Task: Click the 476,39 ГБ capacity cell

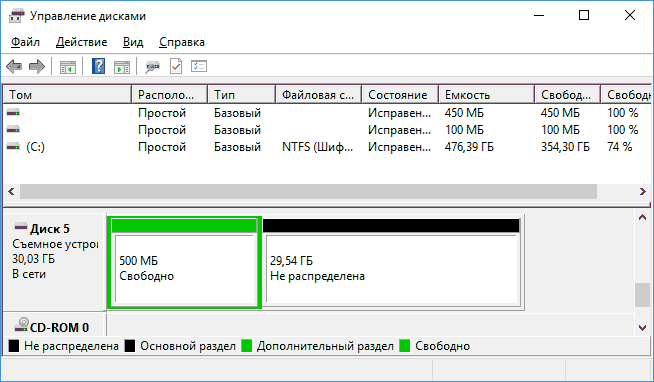Action: pos(469,147)
